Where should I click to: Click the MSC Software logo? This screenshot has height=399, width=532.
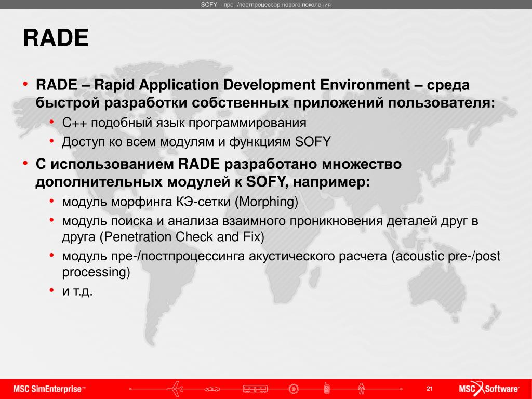(489, 389)
